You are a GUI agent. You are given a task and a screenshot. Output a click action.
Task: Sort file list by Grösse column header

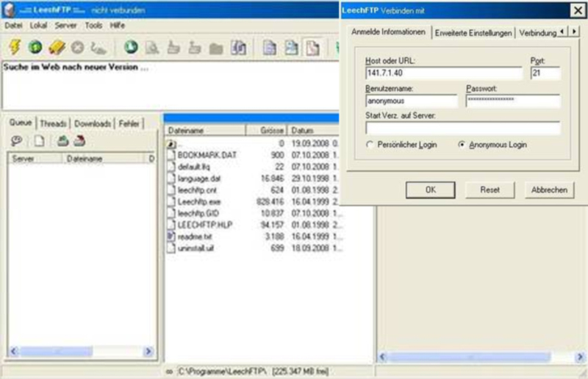267,131
